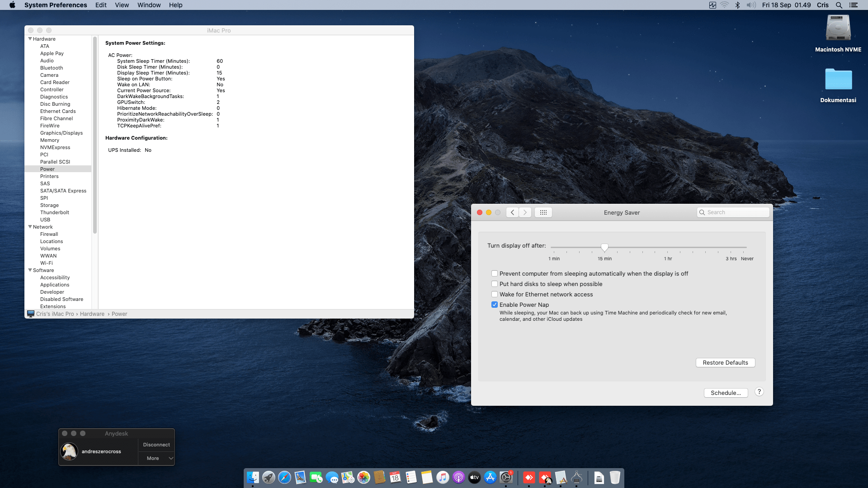Go back in System Preferences

(512, 212)
